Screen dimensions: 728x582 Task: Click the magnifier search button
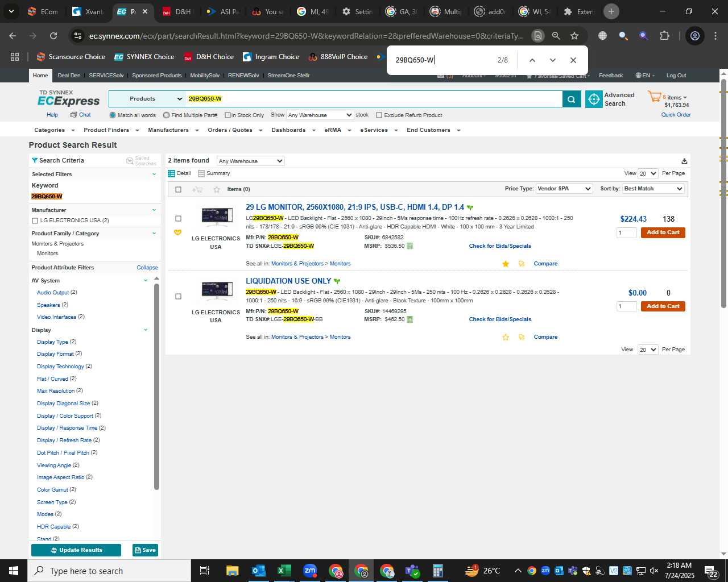(x=572, y=99)
